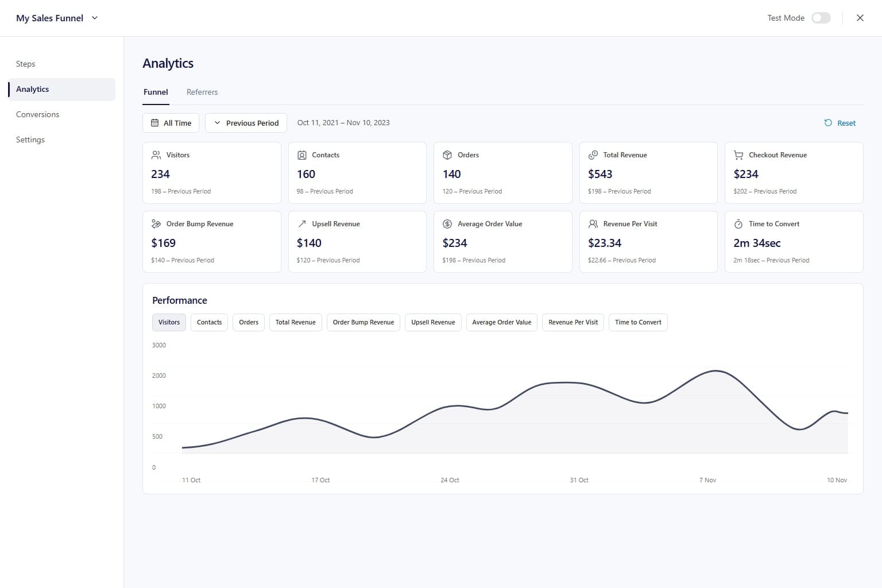Click the 24 Oct label on chart axis
Screen dimensions: 882x588
click(450, 480)
